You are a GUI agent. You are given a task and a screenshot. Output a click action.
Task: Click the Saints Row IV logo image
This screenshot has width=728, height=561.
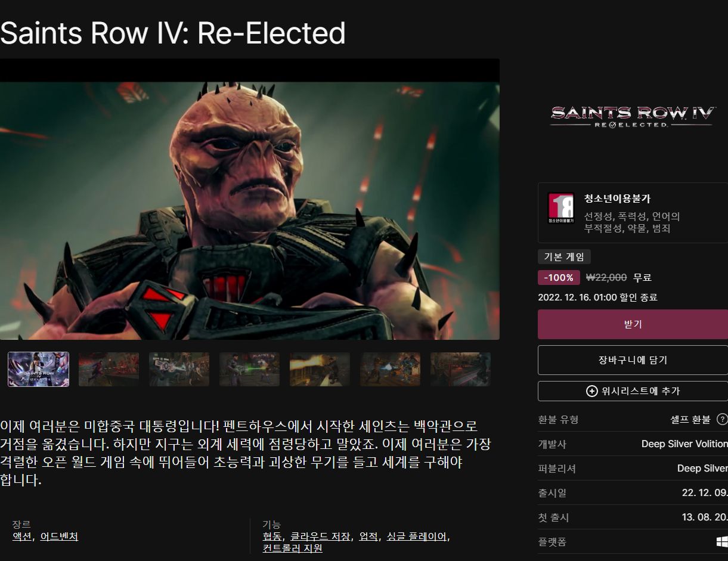[633, 116]
